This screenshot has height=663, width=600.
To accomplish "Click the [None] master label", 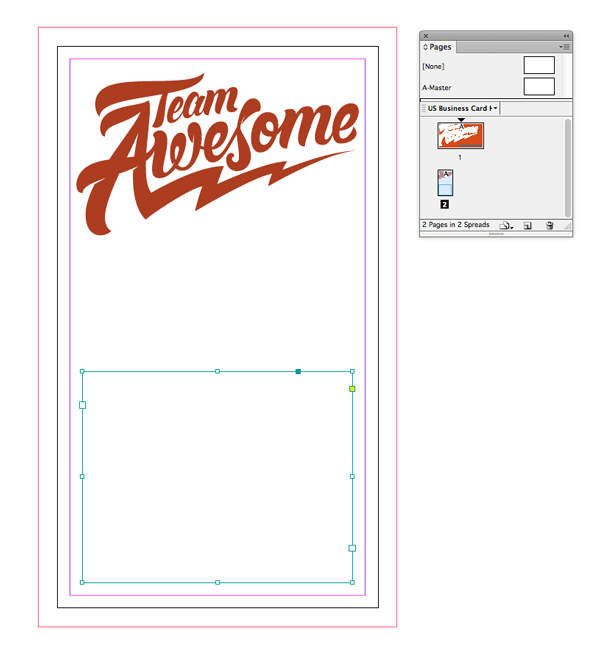I will [x=433, y=66].
